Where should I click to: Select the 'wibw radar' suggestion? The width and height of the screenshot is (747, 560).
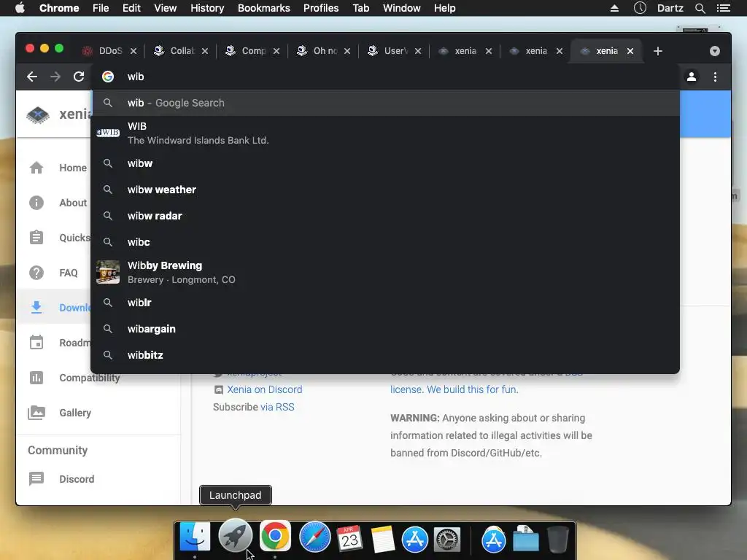click(385, 216)
